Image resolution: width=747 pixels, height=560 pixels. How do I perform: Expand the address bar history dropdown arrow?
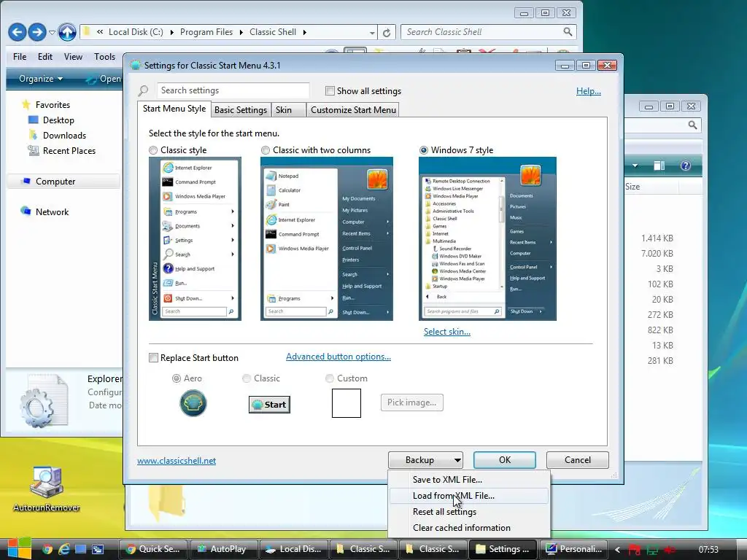pyautogui.click(x=372, y=32)
